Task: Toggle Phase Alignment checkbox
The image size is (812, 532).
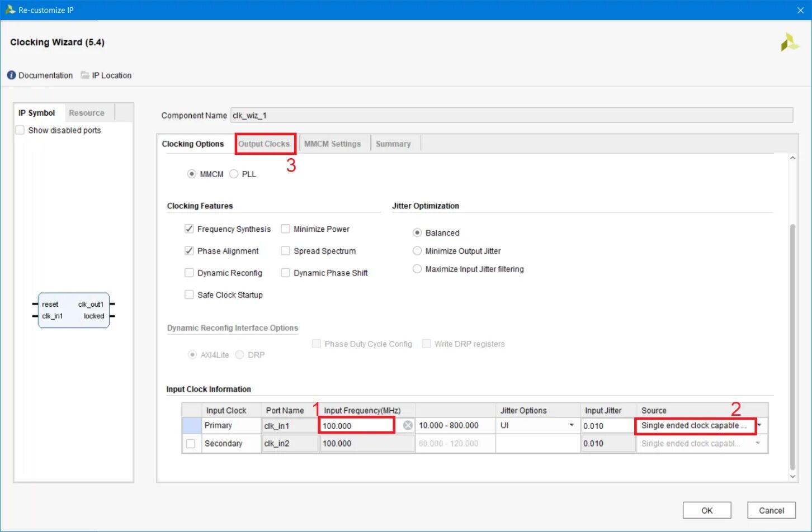Action: pos(189,250)
